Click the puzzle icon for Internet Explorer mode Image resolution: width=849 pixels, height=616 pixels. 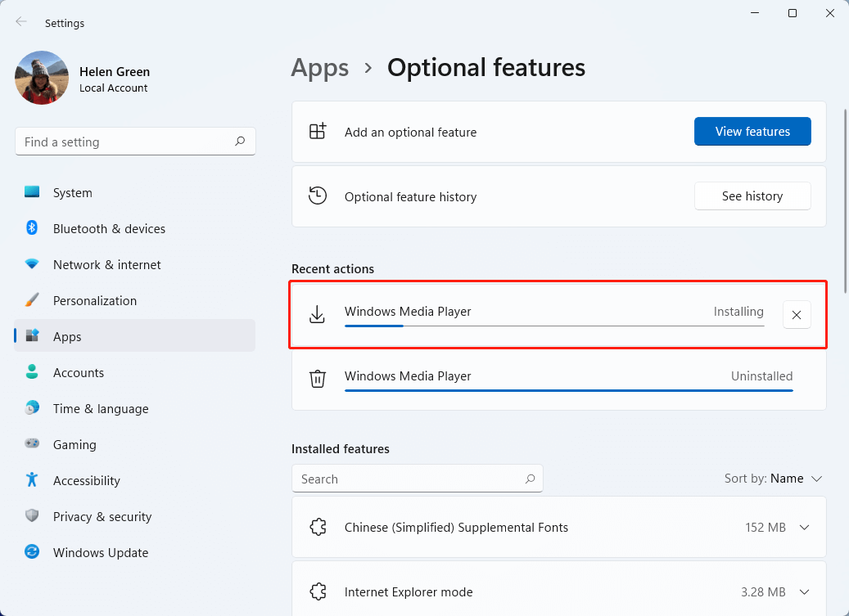(318, 591)
